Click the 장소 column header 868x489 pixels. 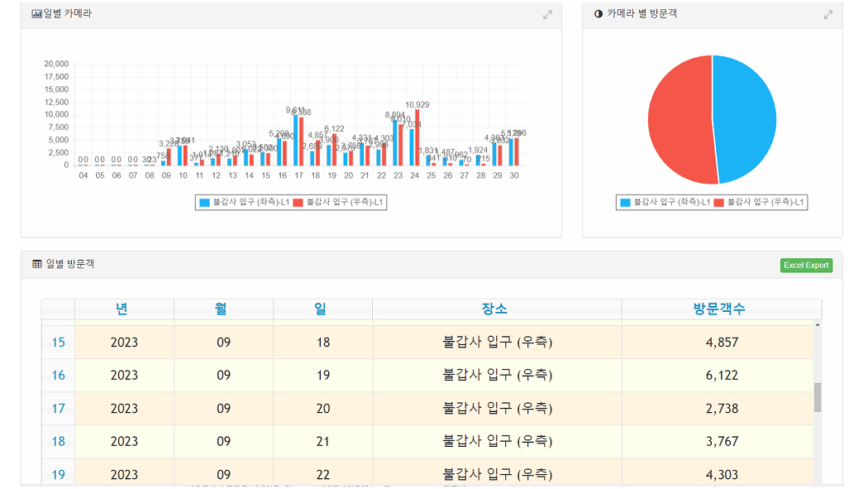click(497, 309)
